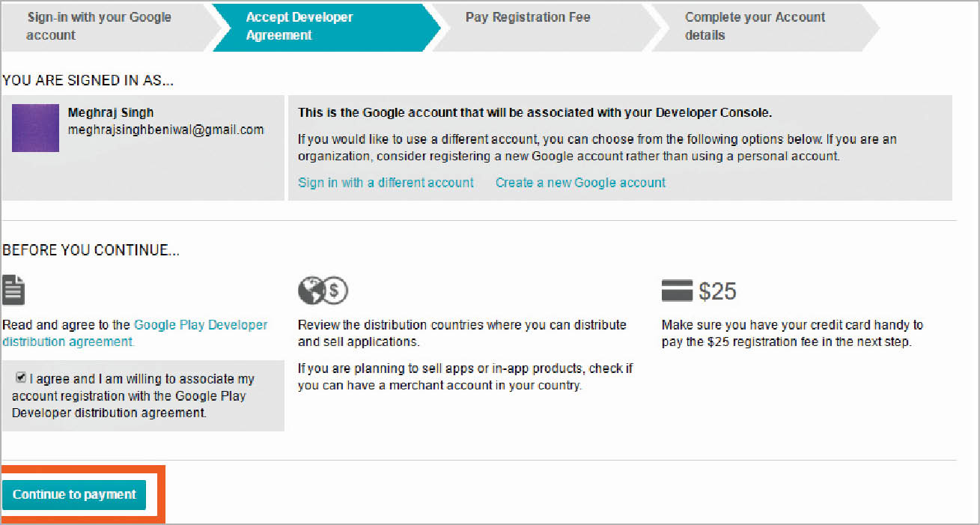This screenshot has height=525, width=980.
Task: Click the globe icon for distribution countries
Action: 311,291
